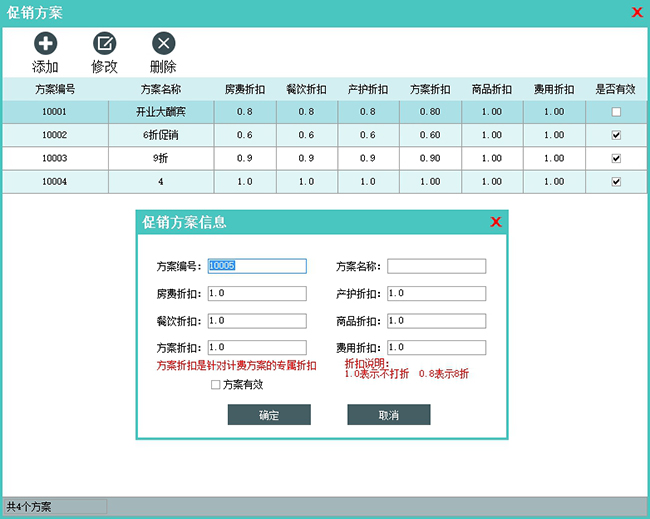Click the 房费折扣 input field
This screenshot has width=650, height=519.
click(255, 293)
